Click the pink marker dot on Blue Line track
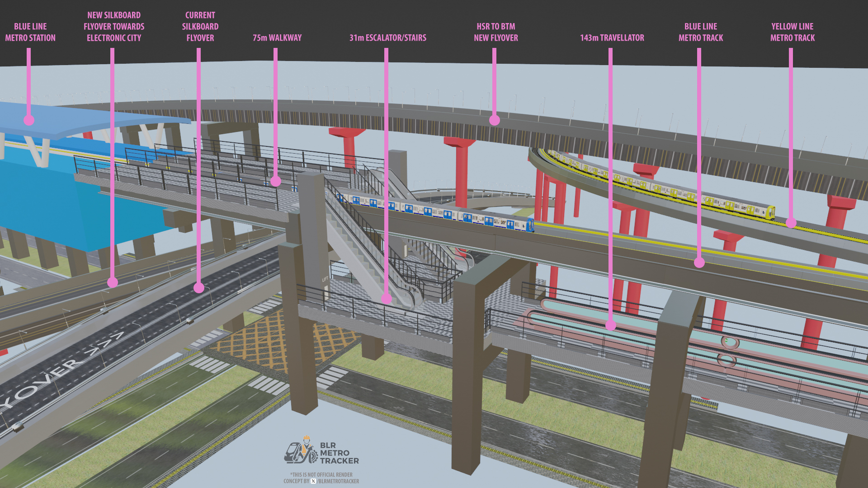The width and height of the screenshot is (868, 488). click(699, 263)
